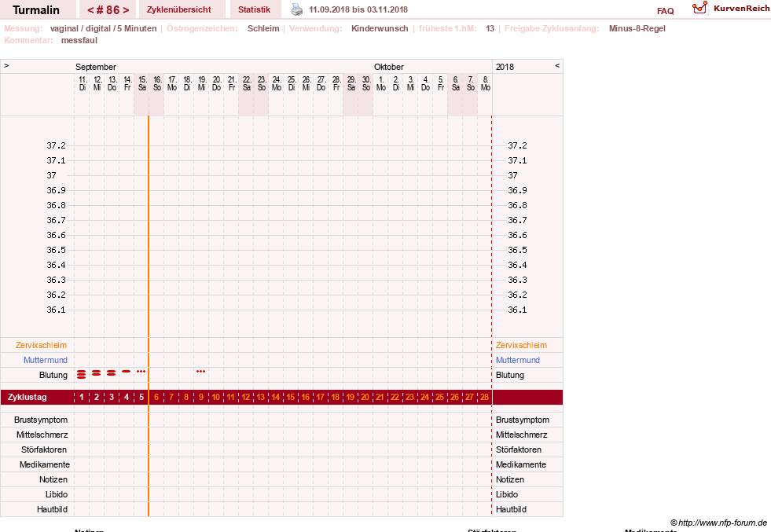771x532 pixels.
Task: Click the bleeding marker on cycle day 1
Action: tap(82, 375)
